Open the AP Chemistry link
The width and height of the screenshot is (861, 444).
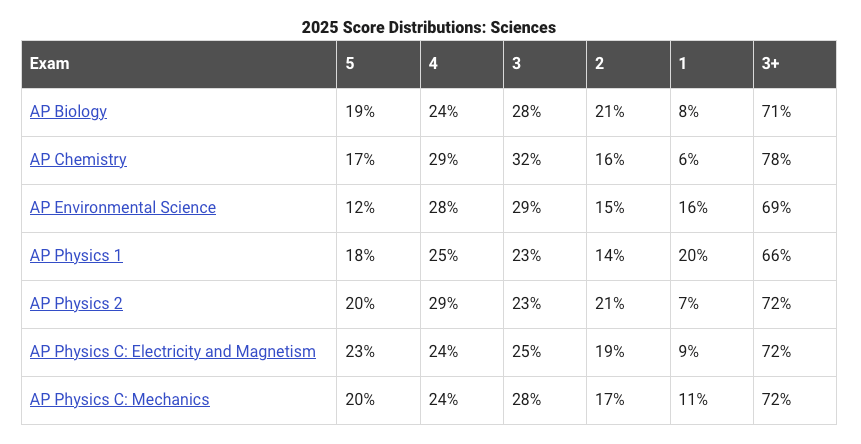click(78, 160)
